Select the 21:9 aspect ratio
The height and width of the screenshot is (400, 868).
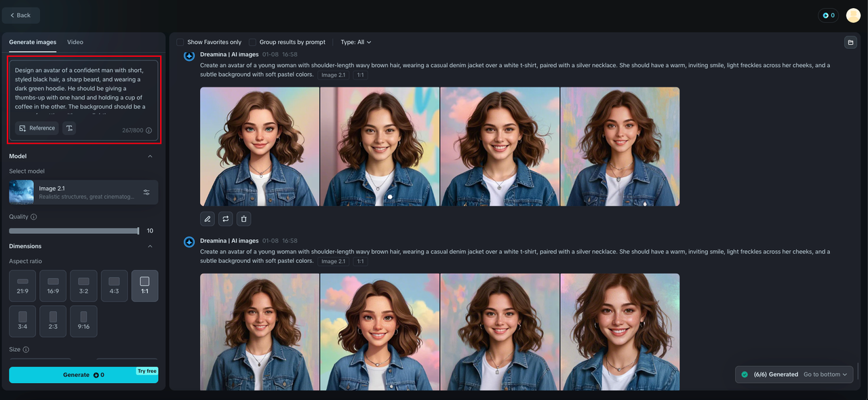(22, 285)
